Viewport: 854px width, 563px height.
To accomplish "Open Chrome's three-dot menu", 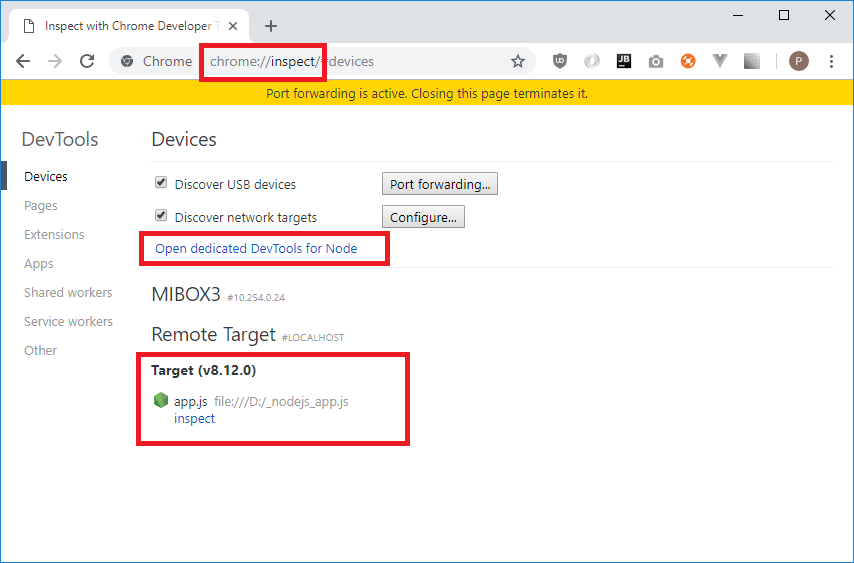I will pyautogui.click(x=831, y=61).
